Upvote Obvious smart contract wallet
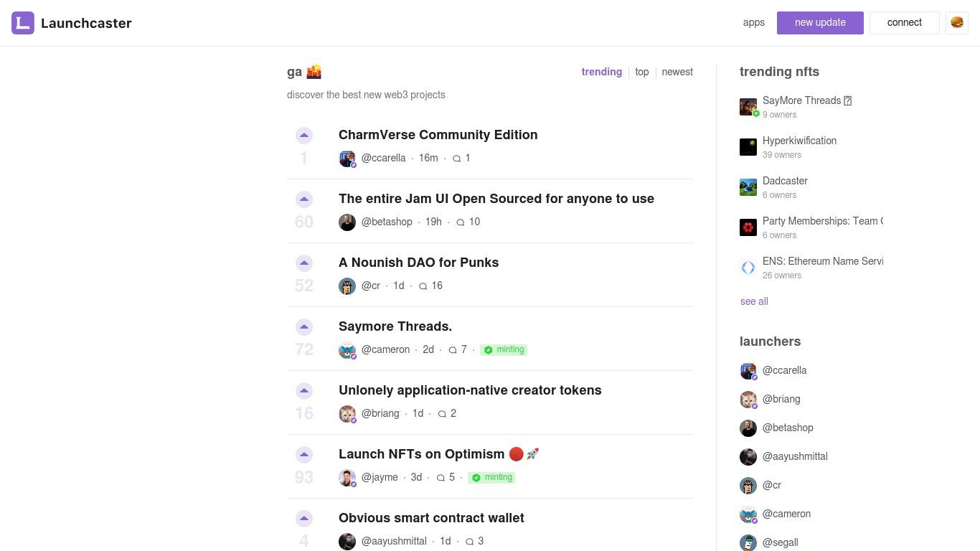This screenshot has height=551, width=980. pos(304,518)
